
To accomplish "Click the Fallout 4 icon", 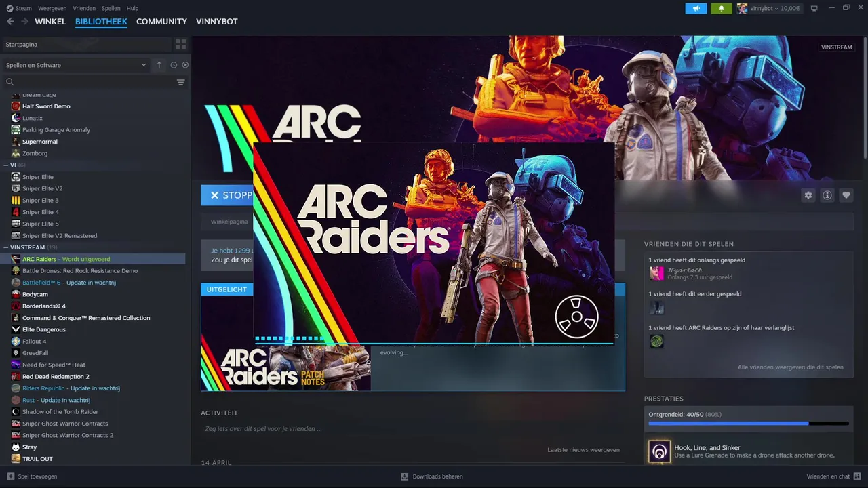I will (x=16, y=341).
